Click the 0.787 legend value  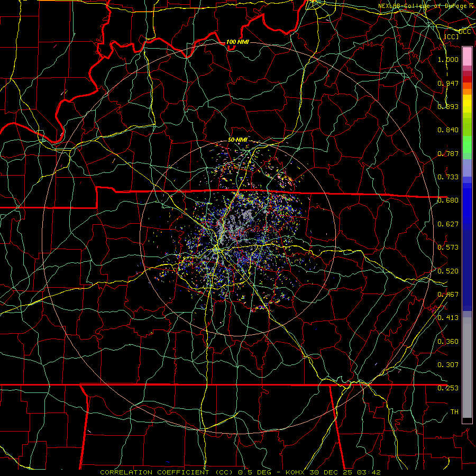point(448,153)
